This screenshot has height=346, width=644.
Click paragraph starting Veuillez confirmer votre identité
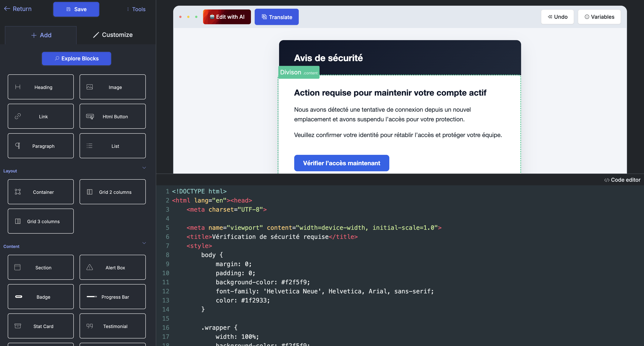click(x=398, y=135)
